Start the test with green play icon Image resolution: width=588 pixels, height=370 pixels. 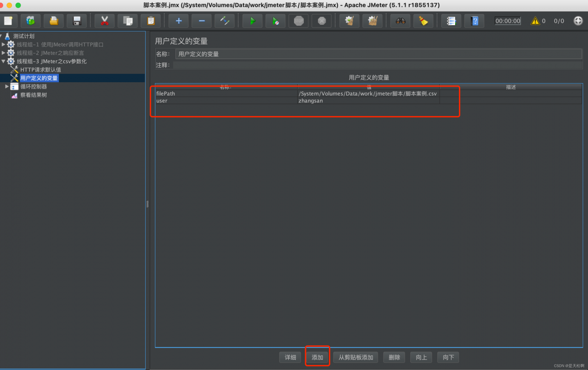(253, 21)
